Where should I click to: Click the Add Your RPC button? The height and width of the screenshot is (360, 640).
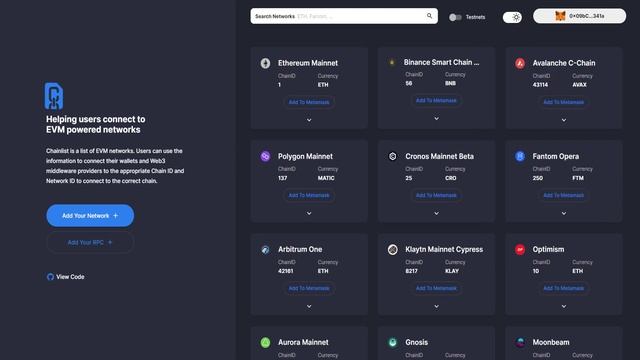90,242
